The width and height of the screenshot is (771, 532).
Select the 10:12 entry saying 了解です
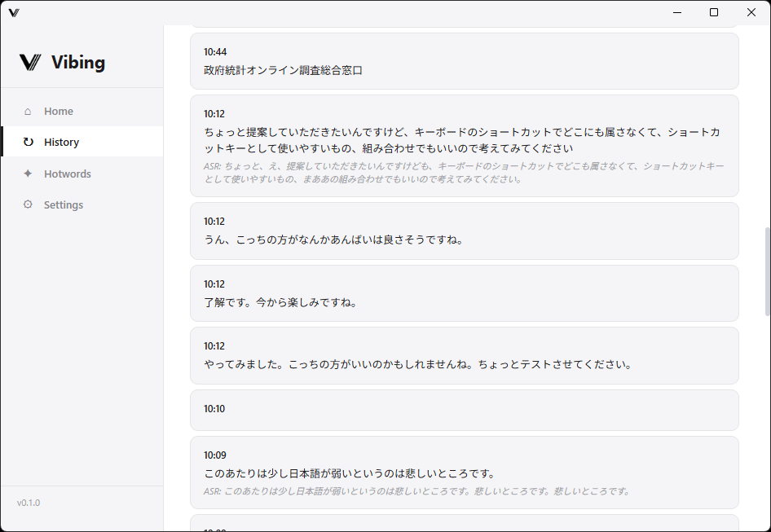pos(465,293)
